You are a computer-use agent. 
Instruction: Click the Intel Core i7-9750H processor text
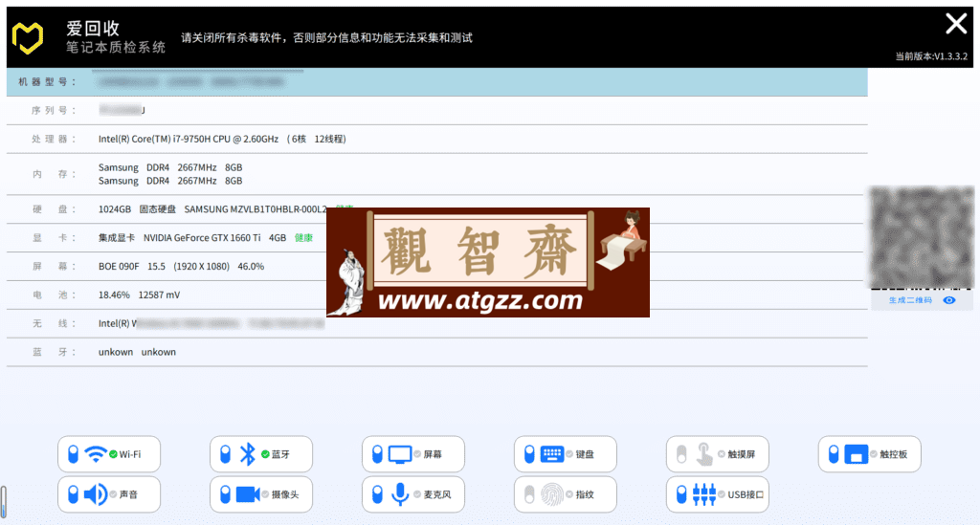pos(222,139)
